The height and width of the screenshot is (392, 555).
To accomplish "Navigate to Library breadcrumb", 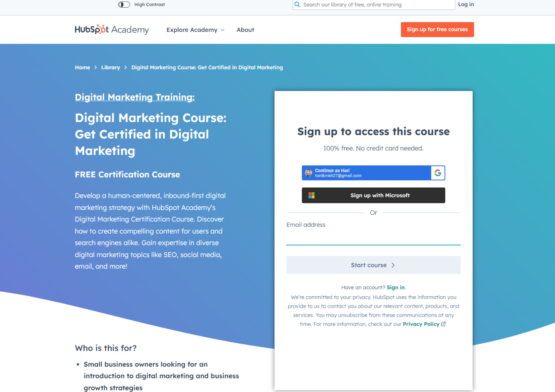I will click(110, 67).
